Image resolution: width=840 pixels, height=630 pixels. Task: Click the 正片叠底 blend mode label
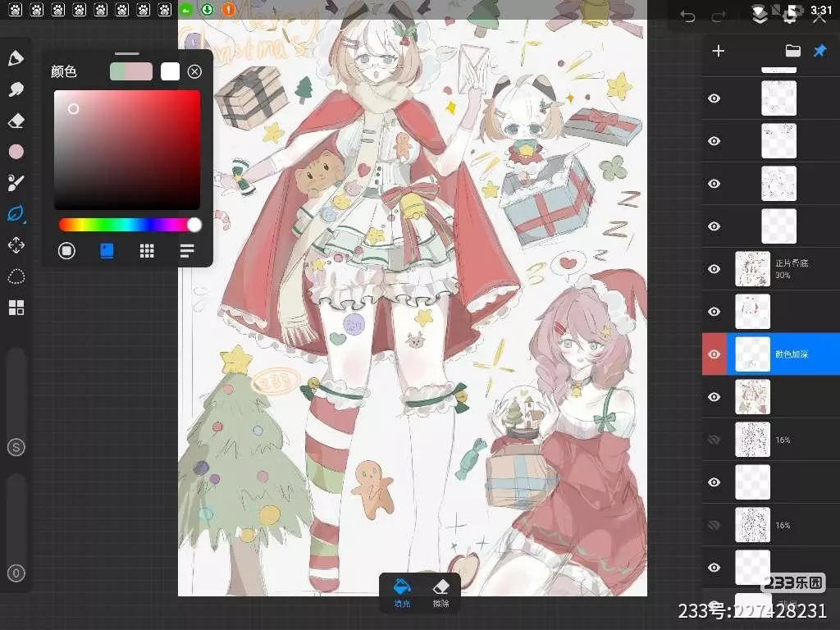click(792, 263)
